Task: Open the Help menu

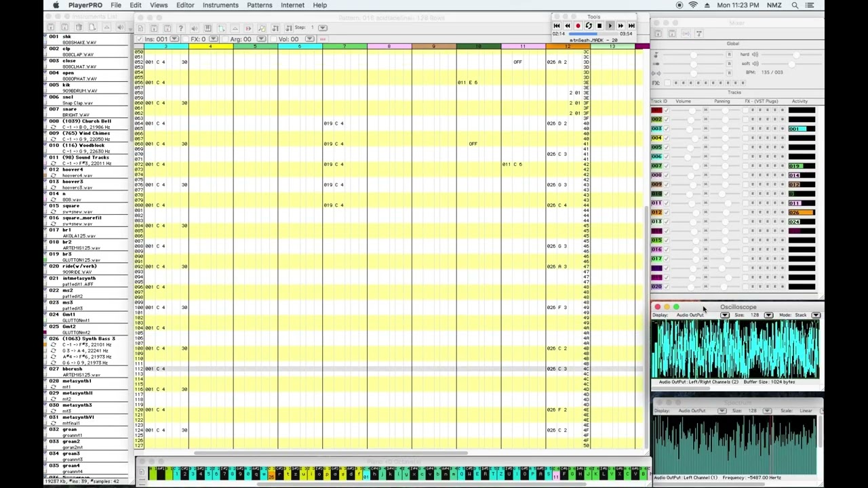Action: (x=319, y=5)
